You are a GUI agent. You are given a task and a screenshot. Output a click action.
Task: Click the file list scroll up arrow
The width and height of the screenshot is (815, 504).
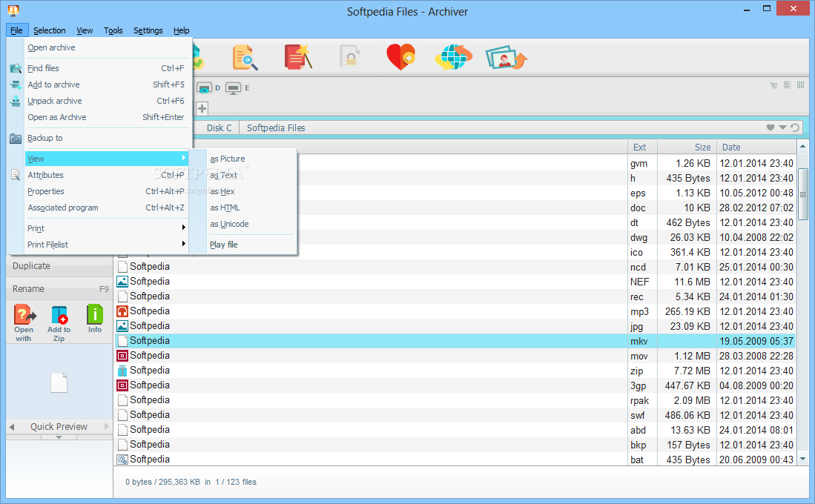[802, 147]
